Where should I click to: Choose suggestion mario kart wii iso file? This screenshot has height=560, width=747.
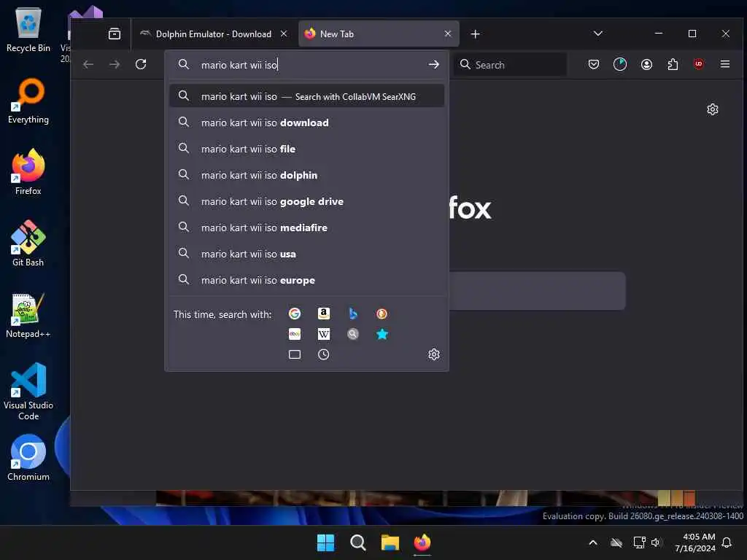pyautogui.click(x=307, y=149)
